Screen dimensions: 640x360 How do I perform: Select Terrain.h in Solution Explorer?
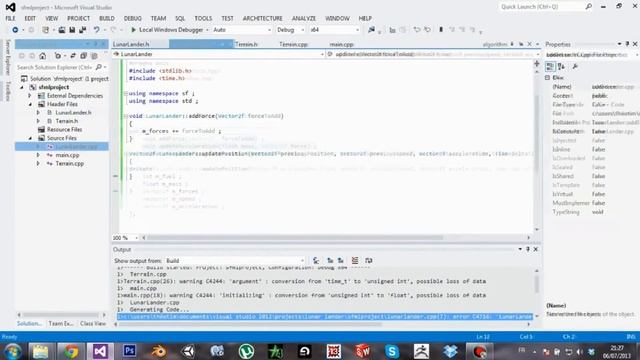(x=67, y=121)
